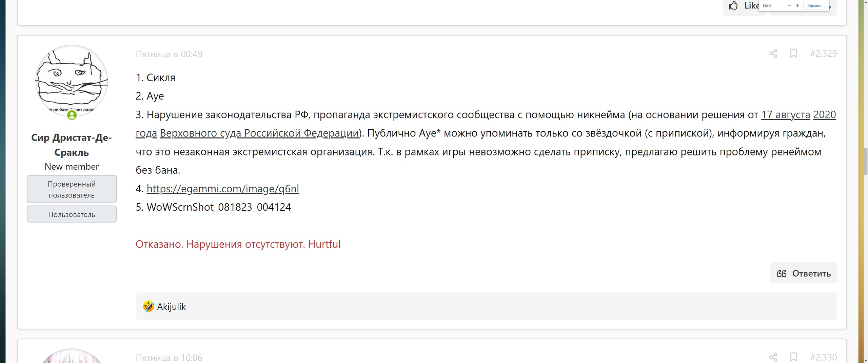Open the post permalink #2,329
Image resolution: width=868 pixels, height=363 pixels.
coord(823,54)
